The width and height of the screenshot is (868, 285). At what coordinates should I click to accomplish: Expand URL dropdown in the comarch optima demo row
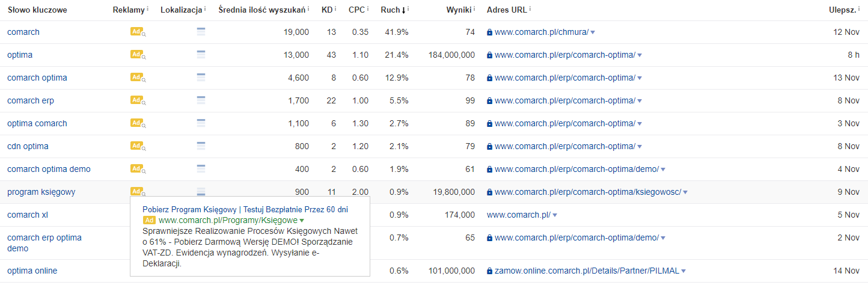(663, 170)
